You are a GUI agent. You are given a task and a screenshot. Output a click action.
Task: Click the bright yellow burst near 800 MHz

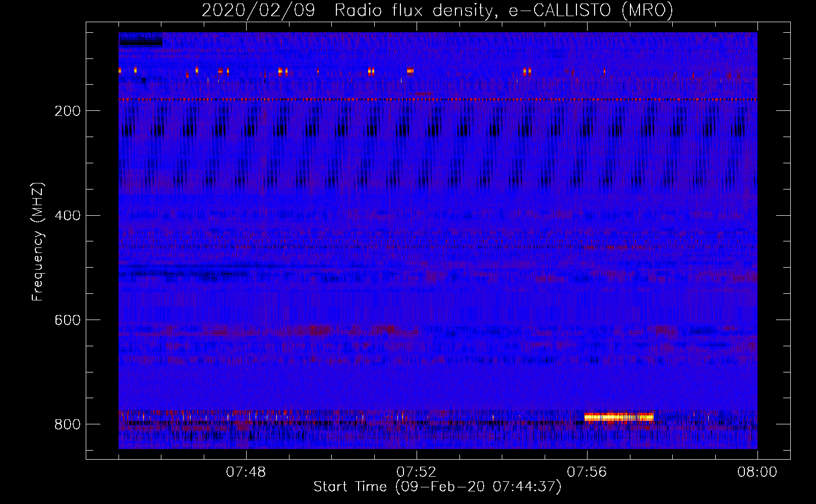[619, 417]
